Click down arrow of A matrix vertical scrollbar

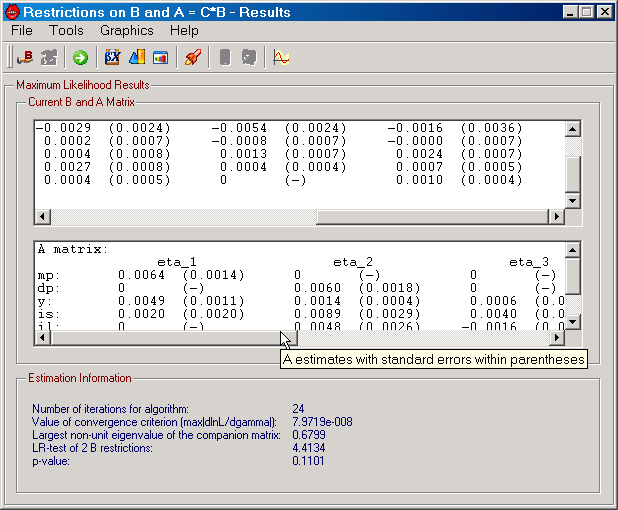pos(572,322)
